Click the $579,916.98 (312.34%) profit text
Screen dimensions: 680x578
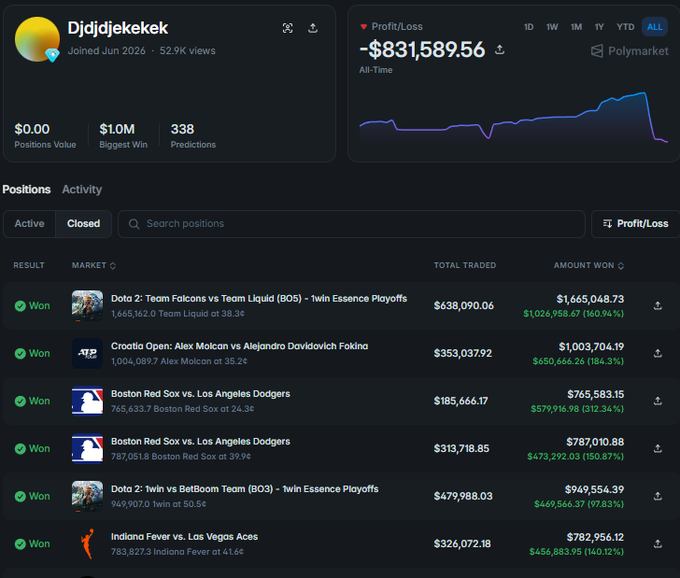click(x=577, y=409)
